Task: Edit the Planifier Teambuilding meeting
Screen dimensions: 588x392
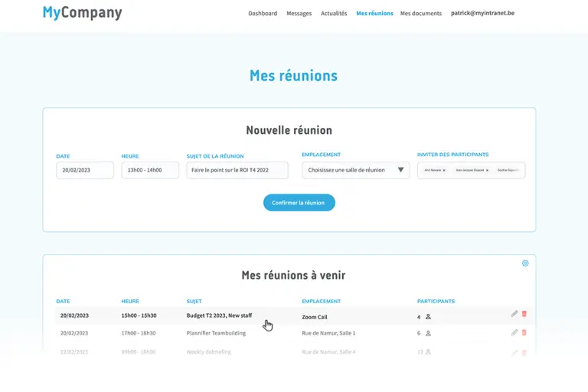Action: 514,332
